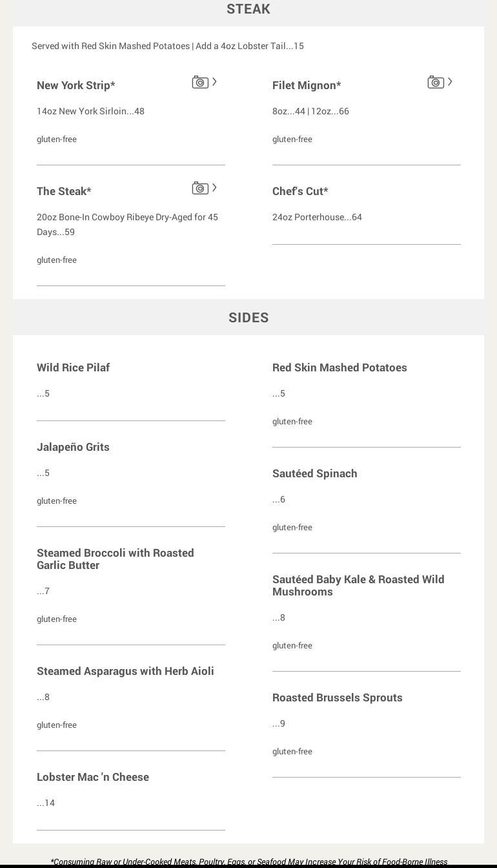This screenshot has width=497, height=868.
Task: Expand The Steak photo chevron
Action: [214, 188]
